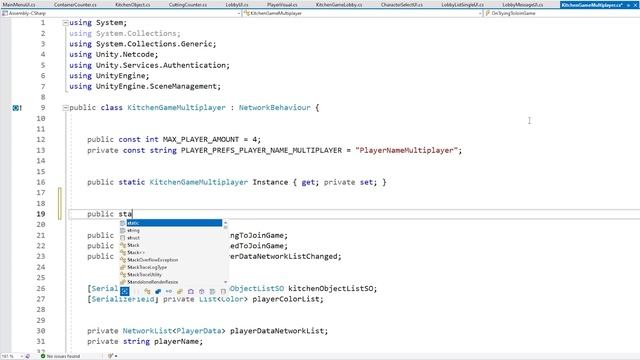Click the NetworkBehaviour base class name
The height and width of the screenshot is (360, 640).
tap(275, 108)
